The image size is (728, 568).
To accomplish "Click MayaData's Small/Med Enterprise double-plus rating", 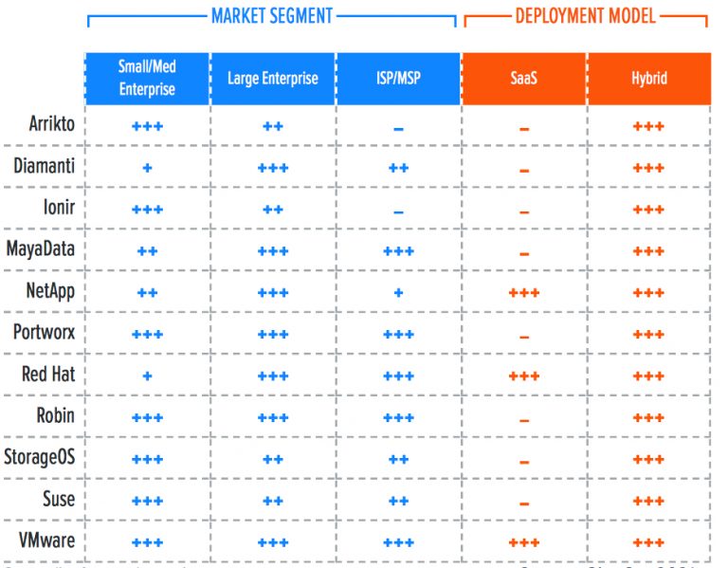I will point(147,251).
